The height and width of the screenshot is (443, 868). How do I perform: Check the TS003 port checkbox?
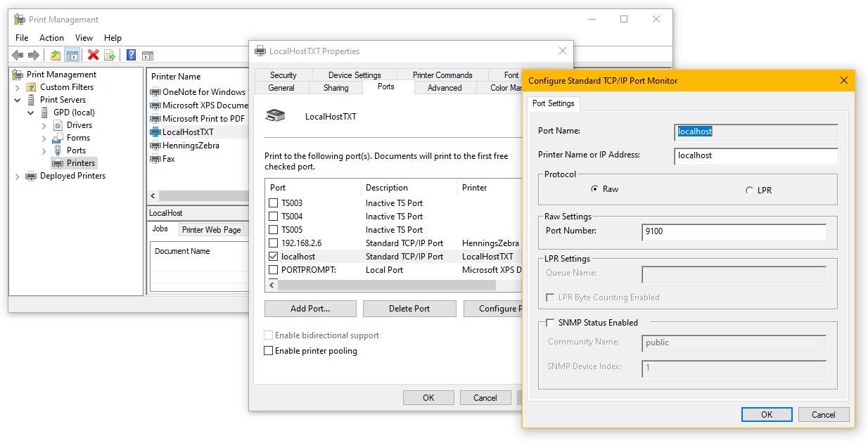tap(274, 203)
